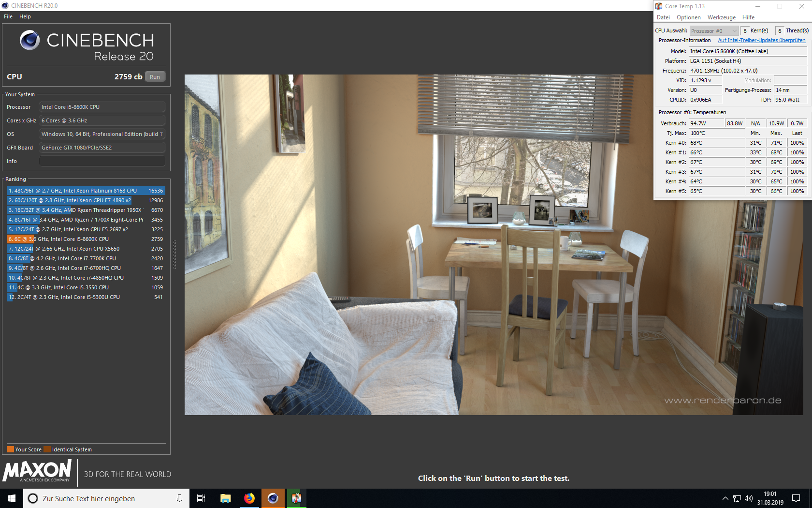Click the orange Your Score legend swatch
Viewport: 812px width, 508px height.
[10, 449]
